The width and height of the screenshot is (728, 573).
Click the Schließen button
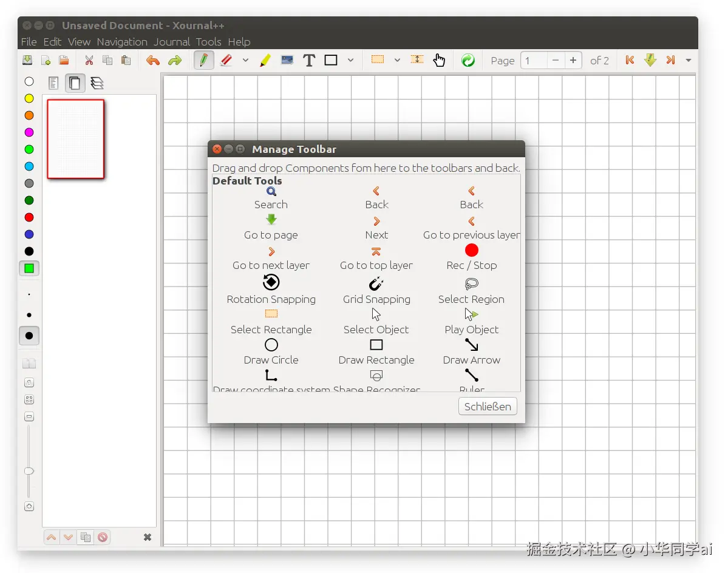(x=488, y=407)
